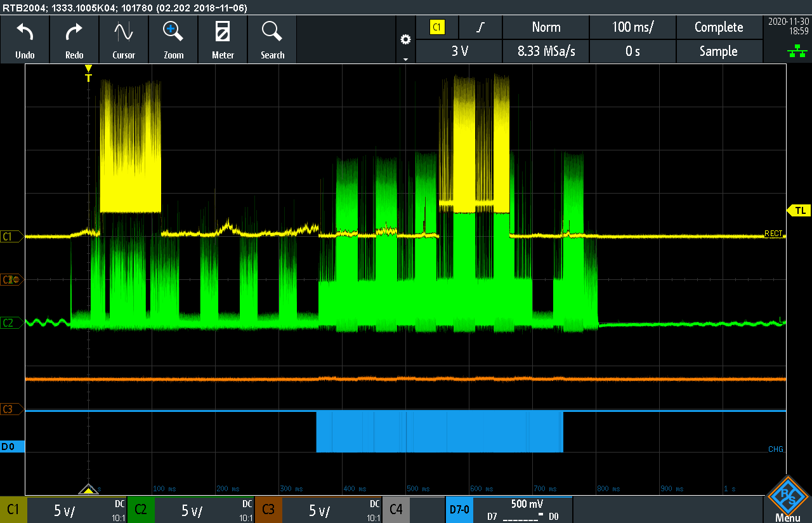Screen dimensions: 812x523
Task: Change the rising edge trigger slope
Action: coord(480,27)
